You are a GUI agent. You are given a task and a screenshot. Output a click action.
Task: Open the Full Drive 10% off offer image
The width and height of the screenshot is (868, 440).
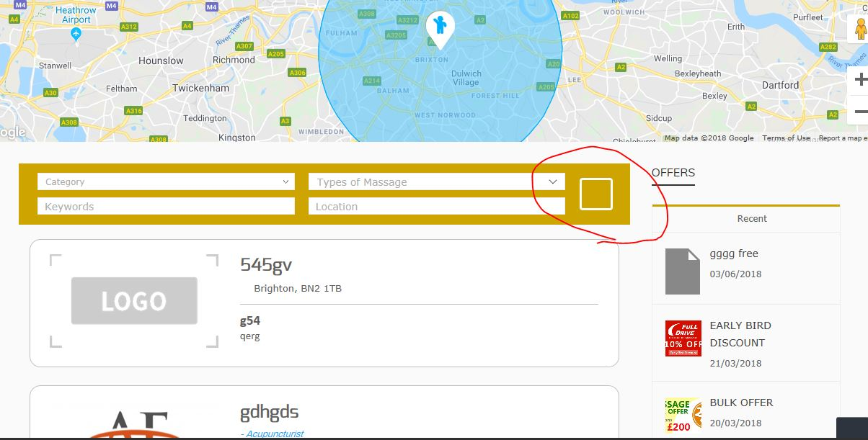tap(683, 338)
